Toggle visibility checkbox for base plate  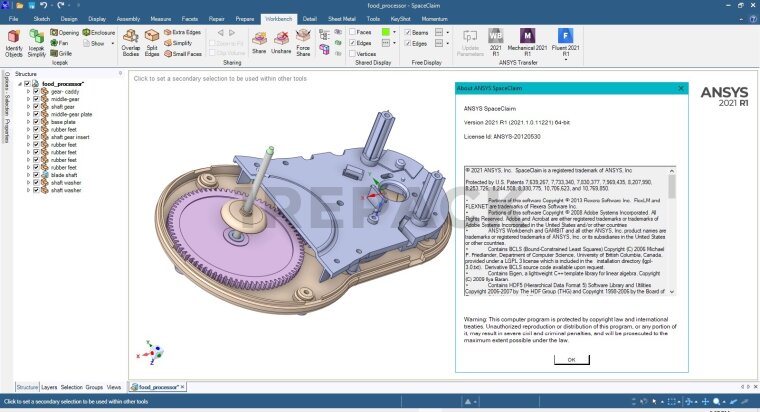pos(36,121)
